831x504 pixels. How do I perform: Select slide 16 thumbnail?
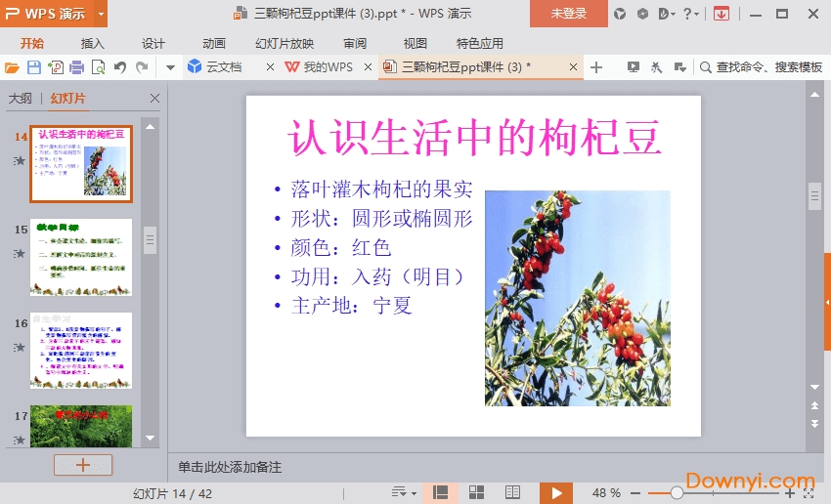pos(81,351)
